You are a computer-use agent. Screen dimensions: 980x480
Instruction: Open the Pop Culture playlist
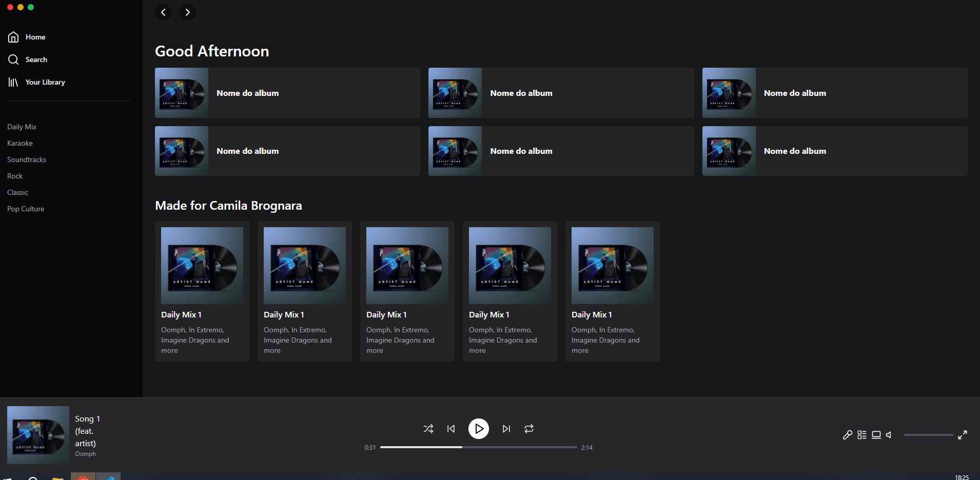(x=26, y=208)
